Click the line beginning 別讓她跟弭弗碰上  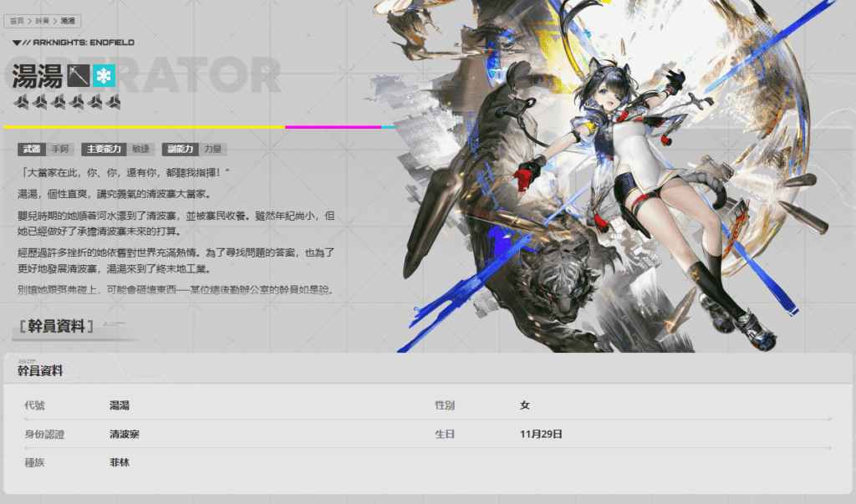(176, 290)
